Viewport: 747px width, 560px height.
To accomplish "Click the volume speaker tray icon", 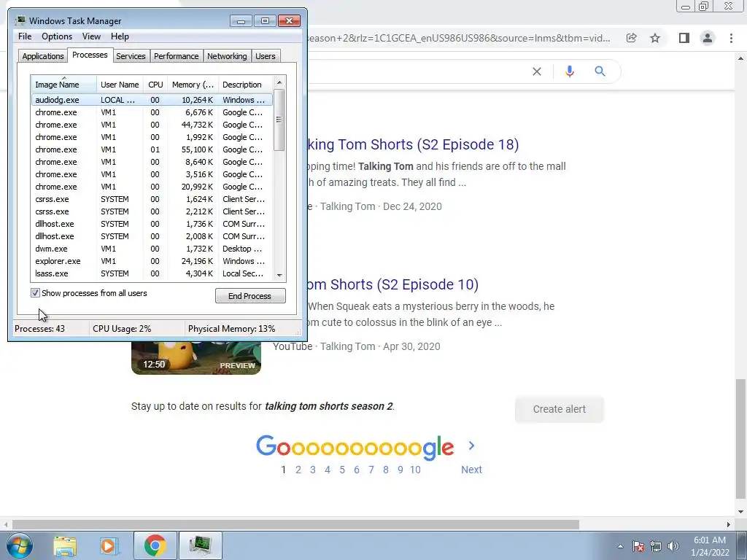I will [x=673, y=546].
